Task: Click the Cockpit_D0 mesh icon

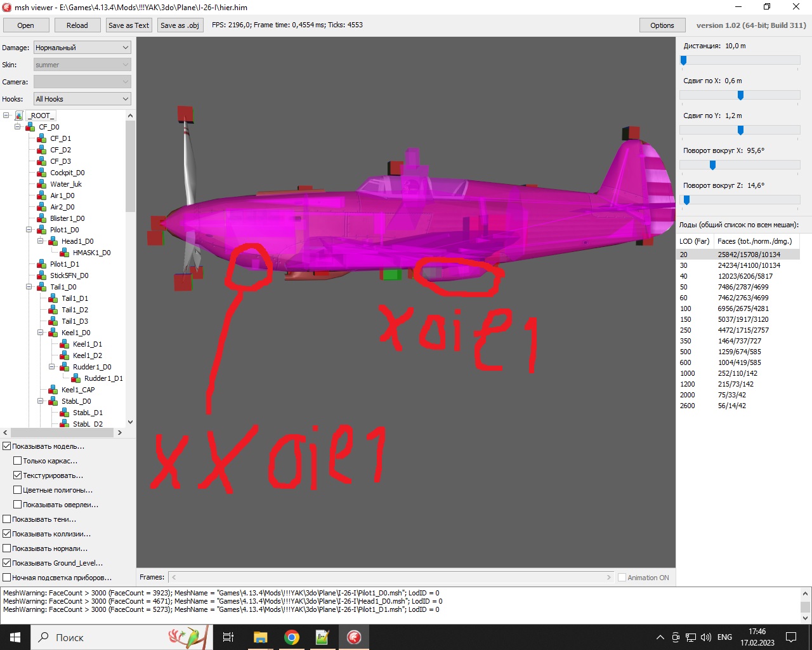Action: (x=42, y=173)
